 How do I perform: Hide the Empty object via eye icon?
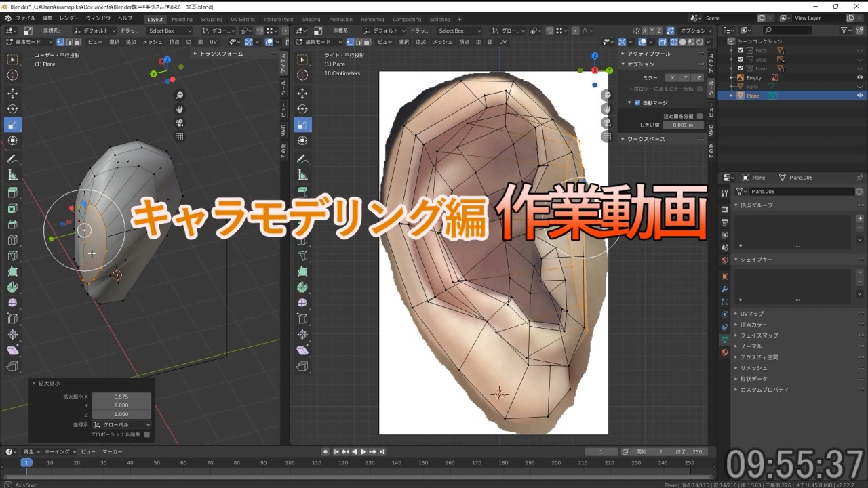pos(860,77)
